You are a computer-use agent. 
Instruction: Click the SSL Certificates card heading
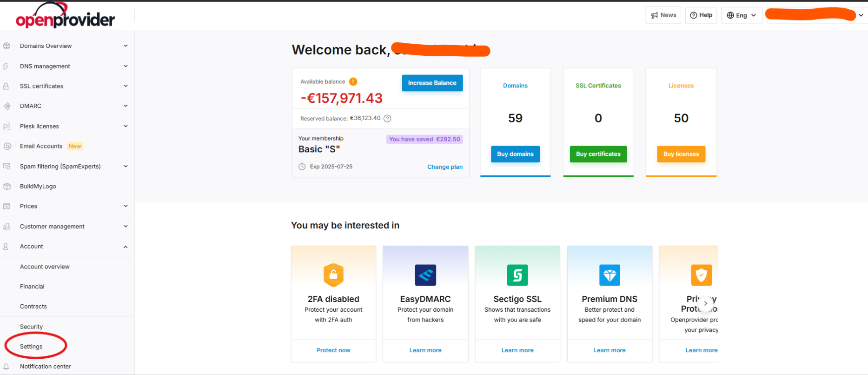(x=598, y=86)
